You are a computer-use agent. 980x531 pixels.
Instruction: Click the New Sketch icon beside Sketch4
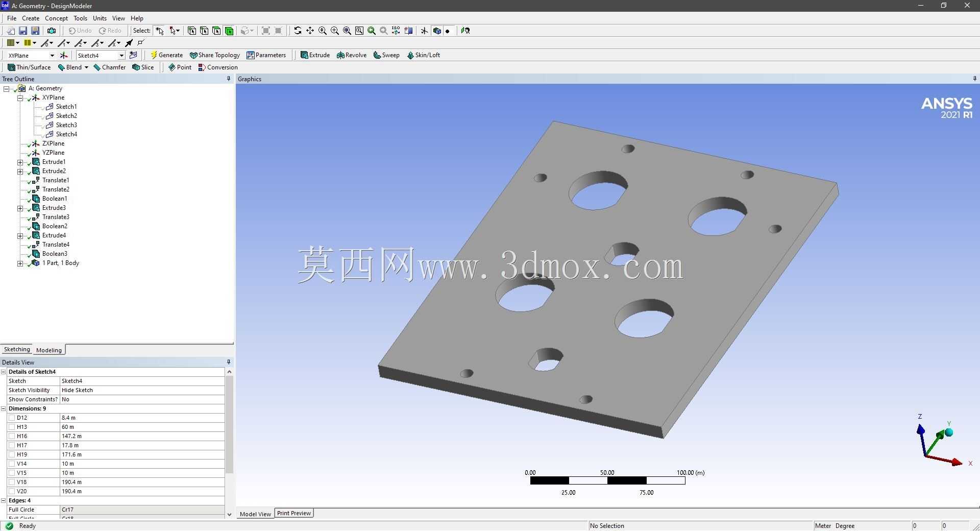(x=134, y=55)
